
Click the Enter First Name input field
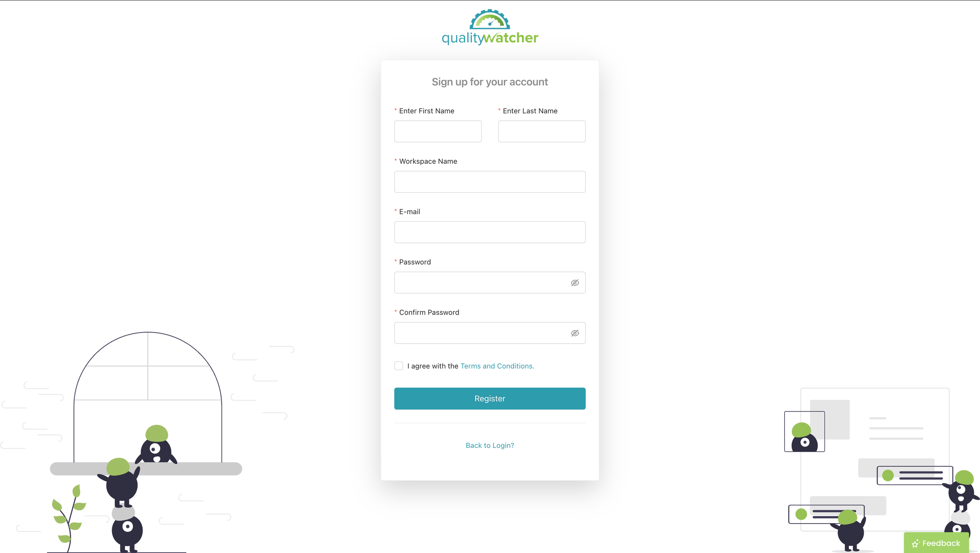coord(438,130)
